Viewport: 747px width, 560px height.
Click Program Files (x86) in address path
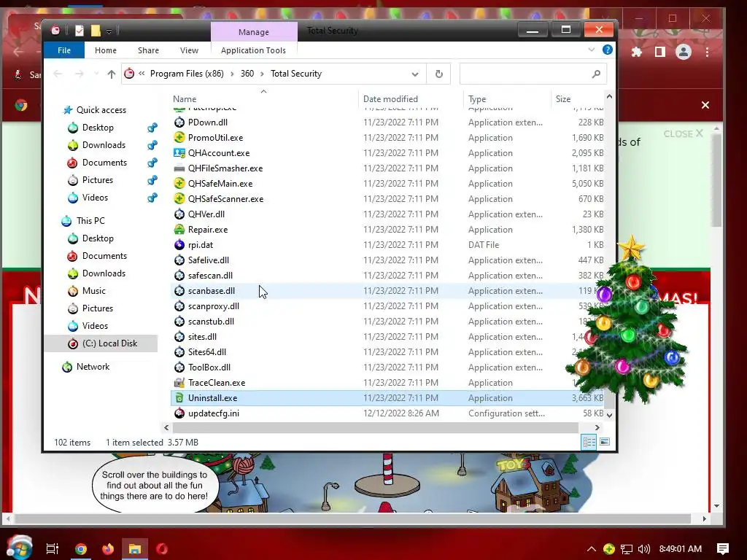pyautogui.click(x=187, y=74)
